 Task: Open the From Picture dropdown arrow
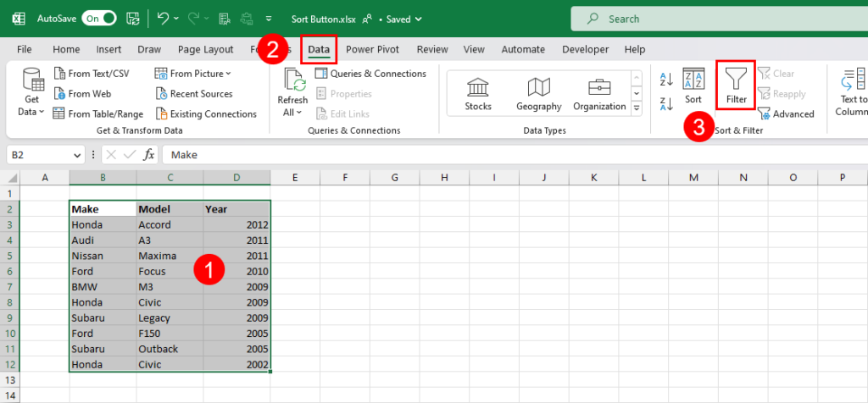click(x=229, y=74)
